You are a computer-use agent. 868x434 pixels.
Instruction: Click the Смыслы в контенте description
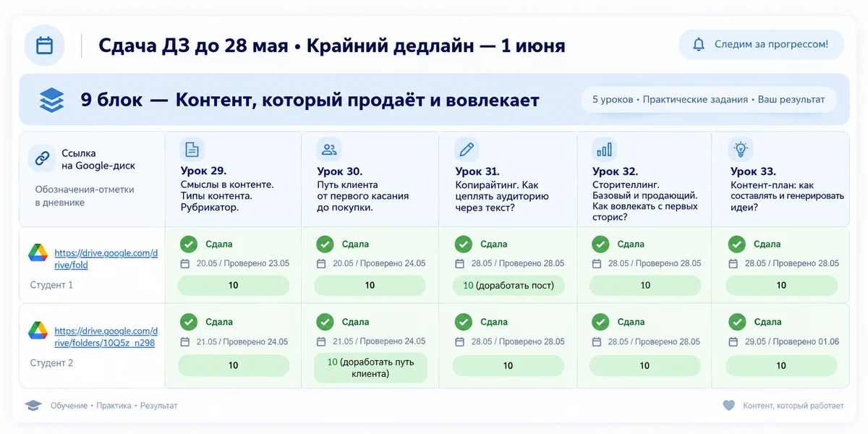227,196
